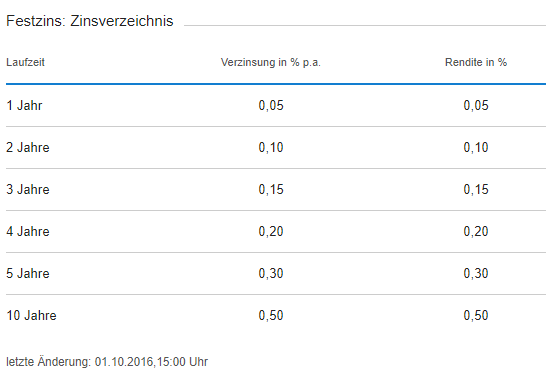Click the Verzinsung in % p.a. header
This screenshot has height=380, width=553.
point(271,62)
